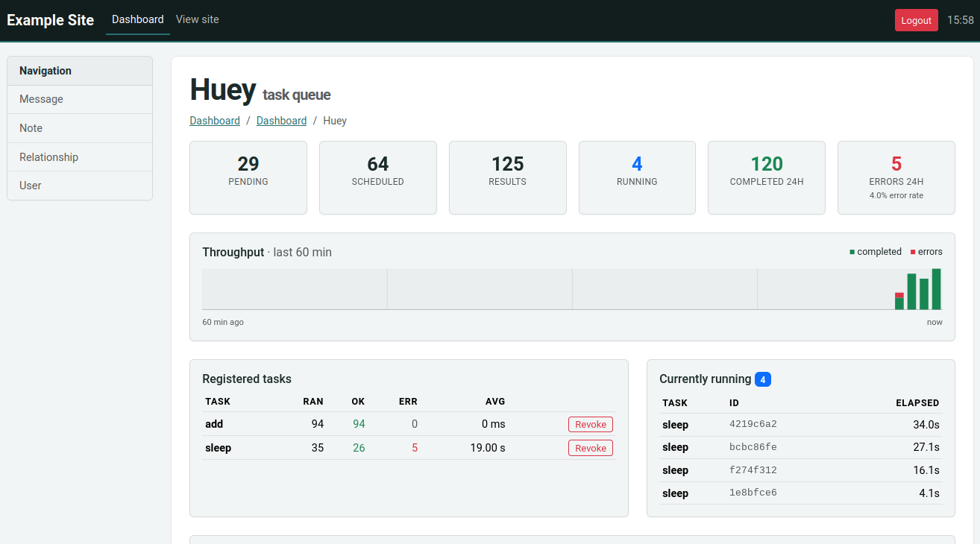Select running task ID f274f312

(x=753, y=470)
